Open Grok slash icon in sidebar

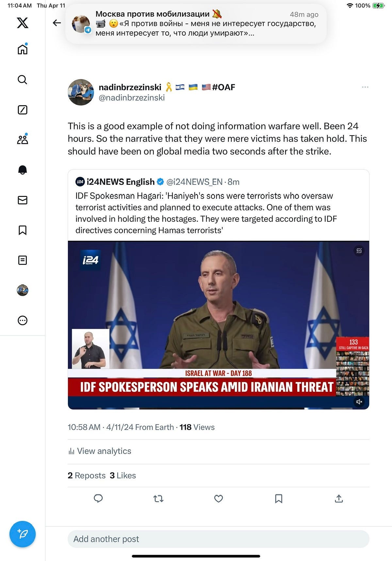[x=23, y=110]
